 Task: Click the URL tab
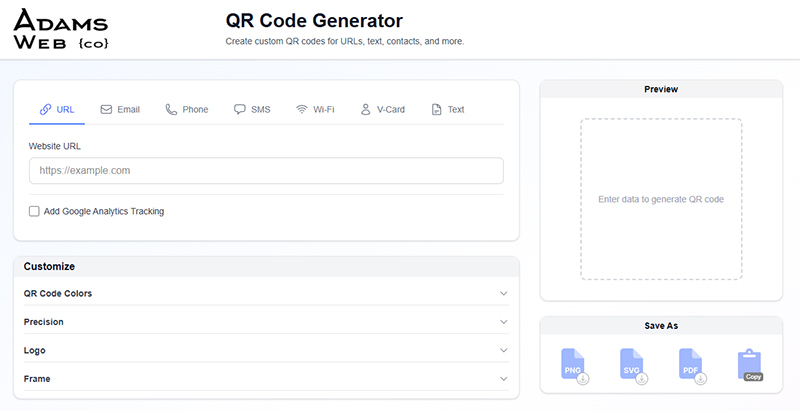57,109
